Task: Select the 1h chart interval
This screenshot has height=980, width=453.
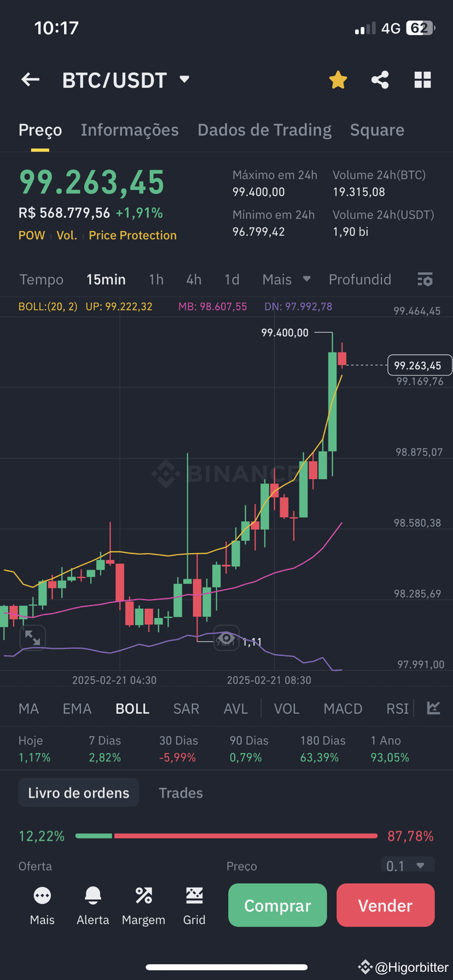Action: tap(156, 279)
